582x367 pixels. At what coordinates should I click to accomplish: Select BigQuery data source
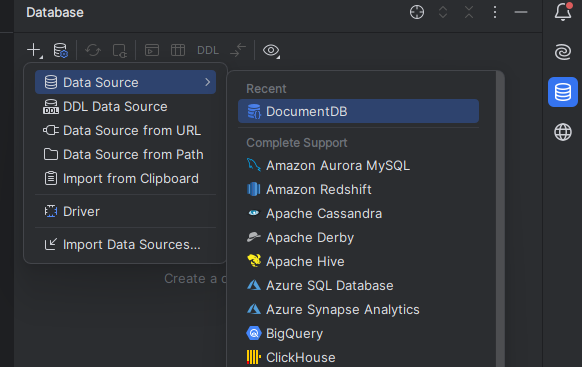coord(359,334)
